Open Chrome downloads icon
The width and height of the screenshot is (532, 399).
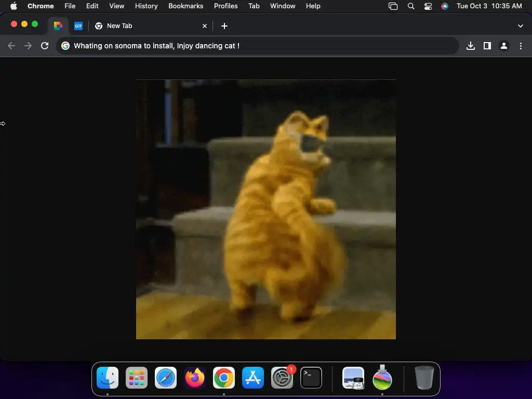470,46
